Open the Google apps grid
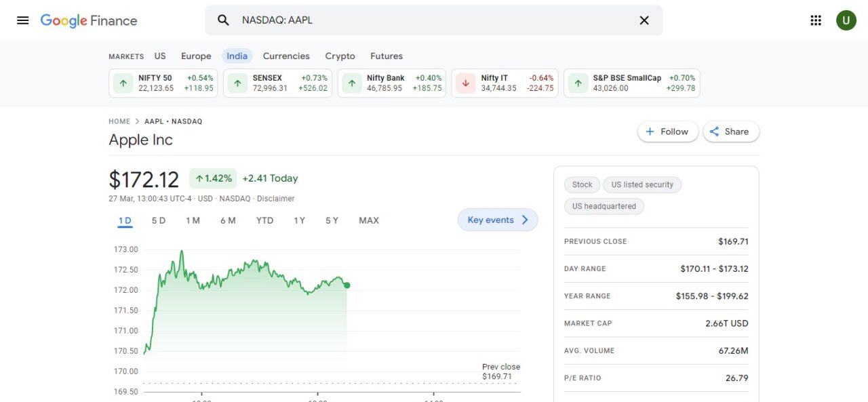The height and width of the screenshot is (402, 868). [816, 20]
